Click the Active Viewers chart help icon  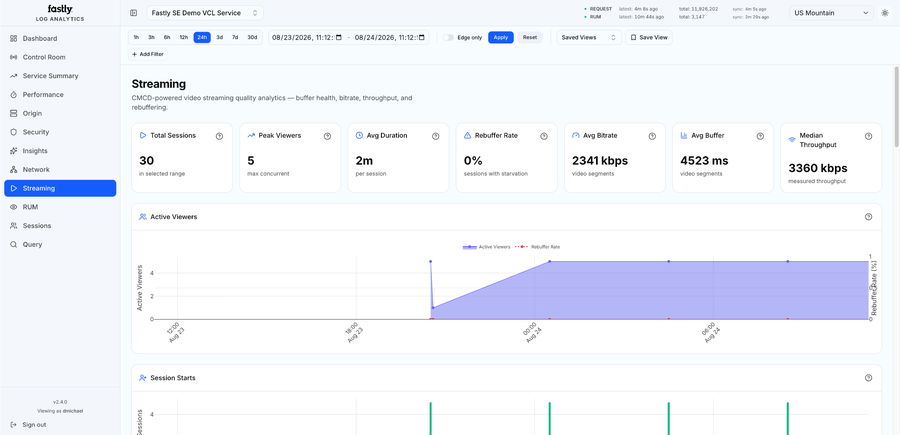click(x=868, y=217)
